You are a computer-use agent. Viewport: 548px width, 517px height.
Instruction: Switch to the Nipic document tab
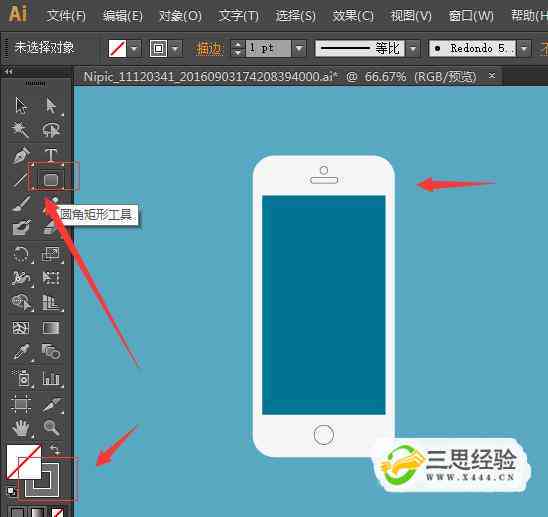point(280,76)
